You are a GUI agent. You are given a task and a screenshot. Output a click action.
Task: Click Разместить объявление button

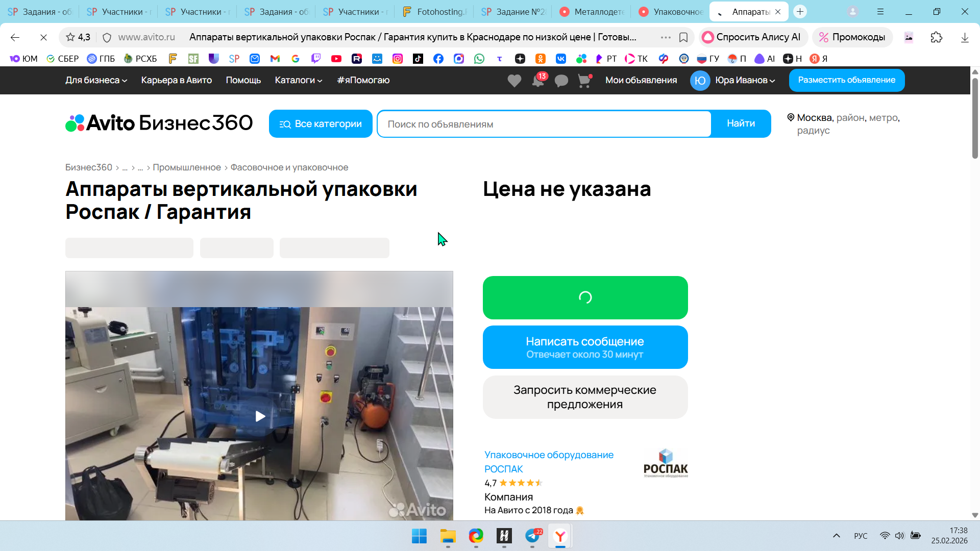click(846, 80)
